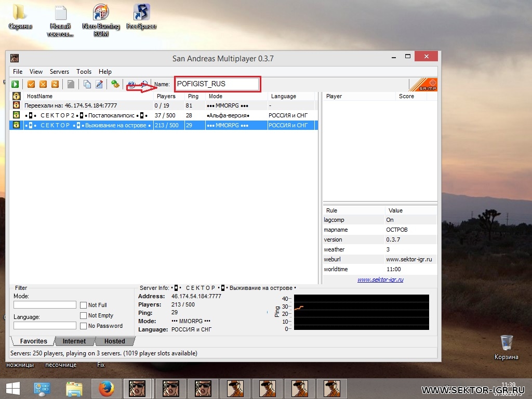Click the Server Properties pencil icon
The width and height of the screenshot is (532, 399).
pos(99,84)
